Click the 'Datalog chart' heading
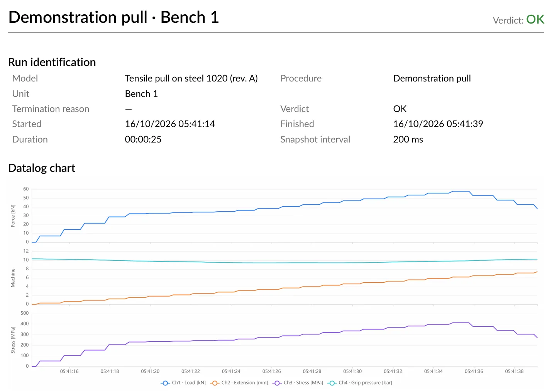This screenshot has width=552, height=392. tap(42, 168)
